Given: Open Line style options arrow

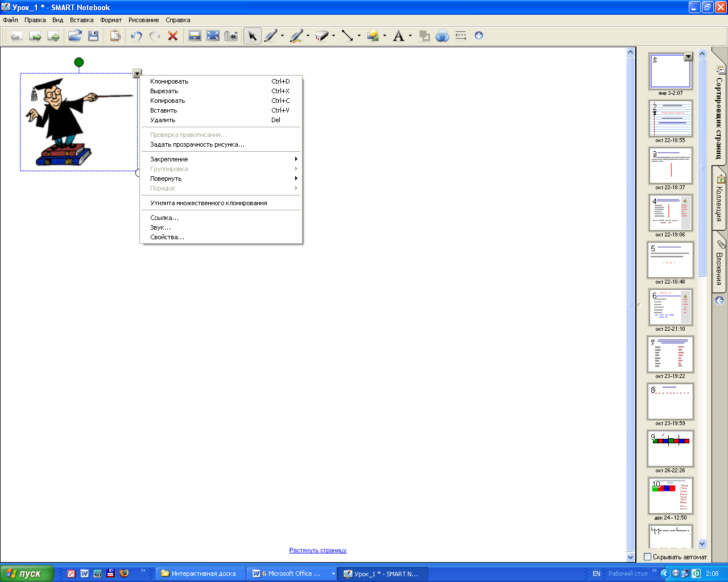Looking at the screenshot, I should pyautogui.click(x=359, y=36).
